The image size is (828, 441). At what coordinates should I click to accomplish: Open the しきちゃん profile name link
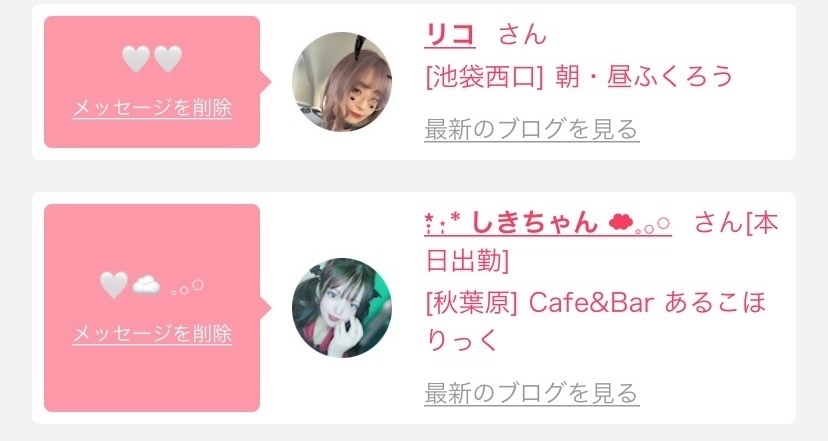point(548,222)
